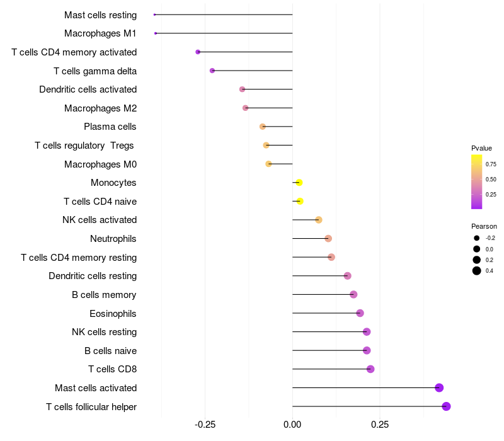Click the T cells CD8 lollipop dot
The width and height of the screenshot is (504, 441).
click(370, 369)
